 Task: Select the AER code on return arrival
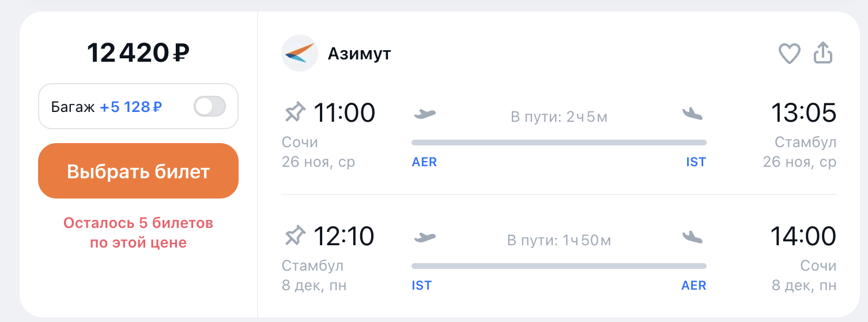pyautogui.click(x=693, y=286)
